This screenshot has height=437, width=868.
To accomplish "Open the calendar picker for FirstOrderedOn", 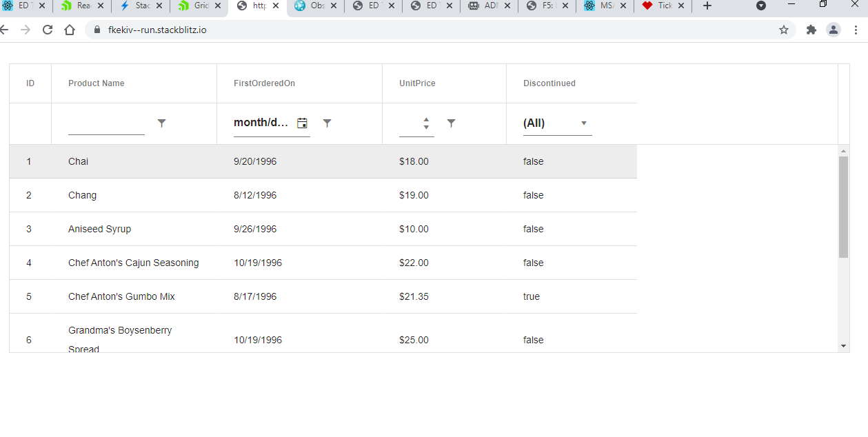I will click(x=302, y=123).
